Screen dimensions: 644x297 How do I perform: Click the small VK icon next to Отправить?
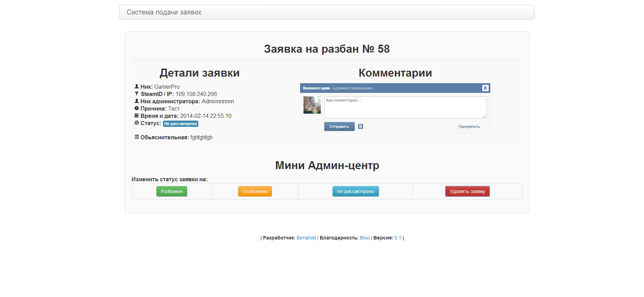361,126
